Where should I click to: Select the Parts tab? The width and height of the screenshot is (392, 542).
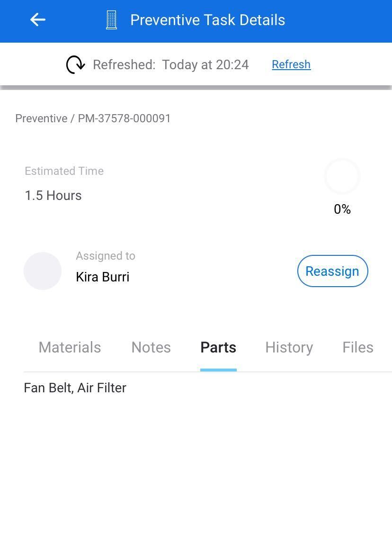tap(218, 347)
